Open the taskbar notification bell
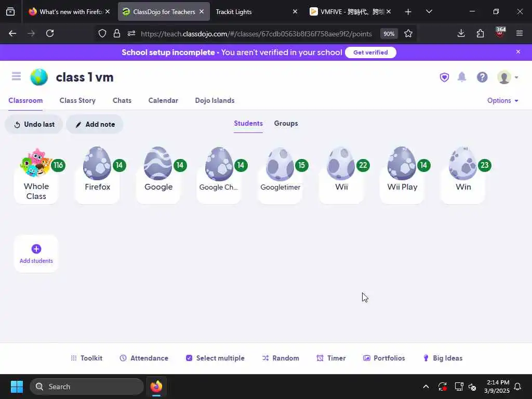Screen dimensions: 532x399 click(x=517, y=387)
